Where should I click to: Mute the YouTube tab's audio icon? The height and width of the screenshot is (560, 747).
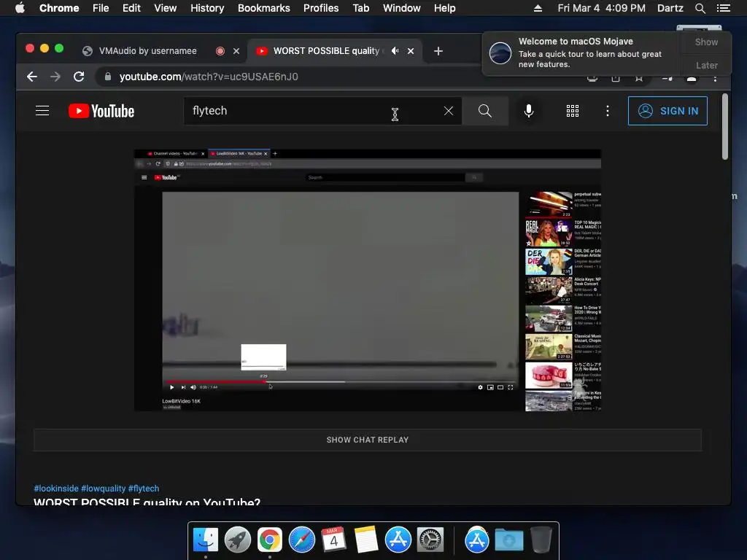(x=395, y=51)
